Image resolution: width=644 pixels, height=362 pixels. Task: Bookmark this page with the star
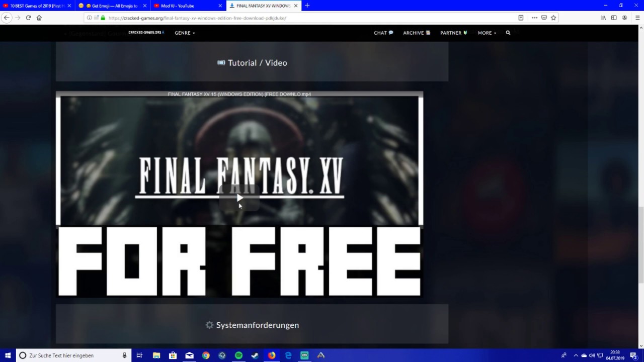tap(553, 18)
